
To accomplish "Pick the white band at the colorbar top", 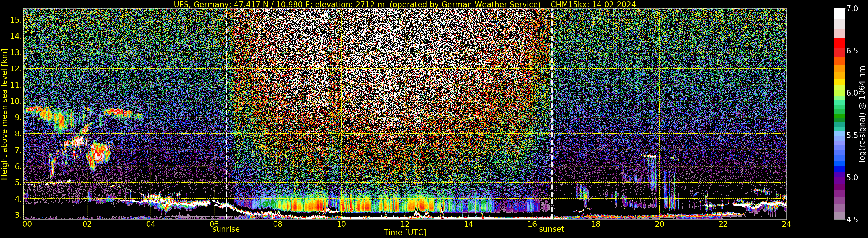I will pos(839,14).
